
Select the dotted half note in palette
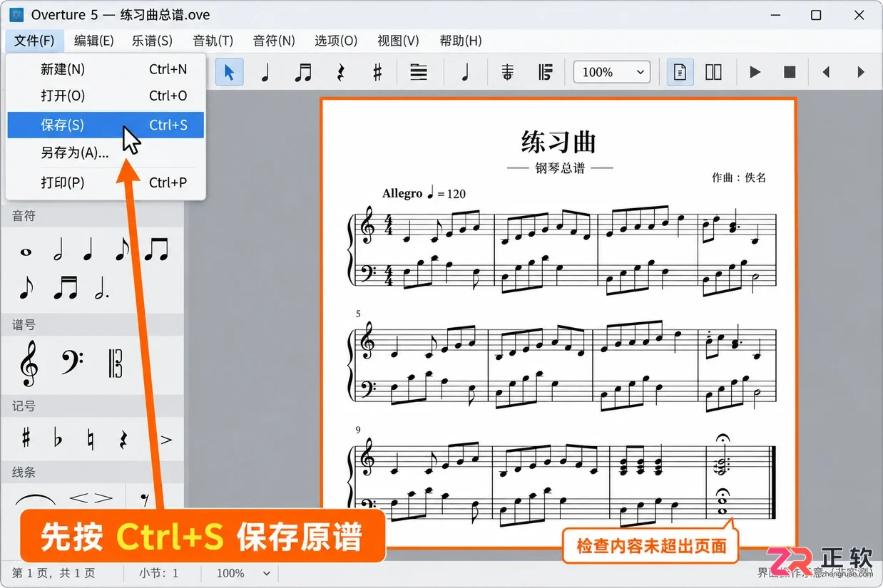(103, 287)
